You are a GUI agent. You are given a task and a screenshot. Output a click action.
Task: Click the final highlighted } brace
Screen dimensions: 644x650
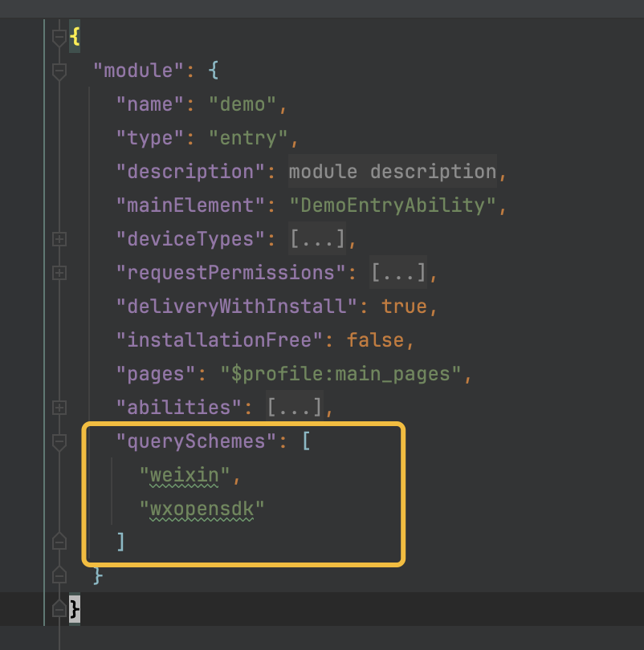[75, 609]
